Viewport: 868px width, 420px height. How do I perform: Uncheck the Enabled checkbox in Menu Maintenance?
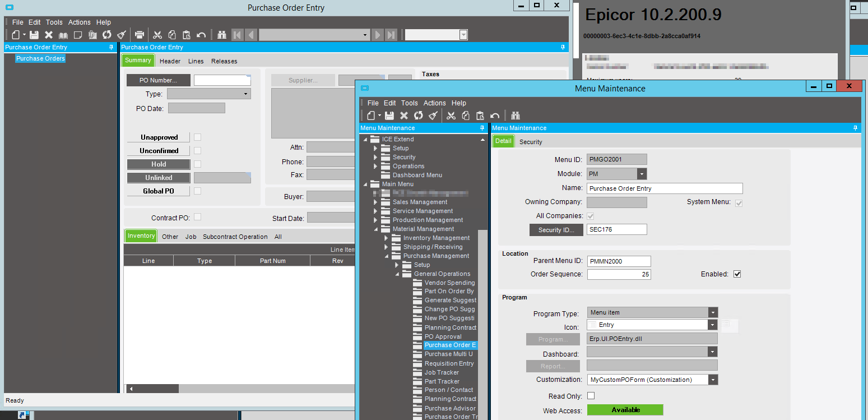737,274
